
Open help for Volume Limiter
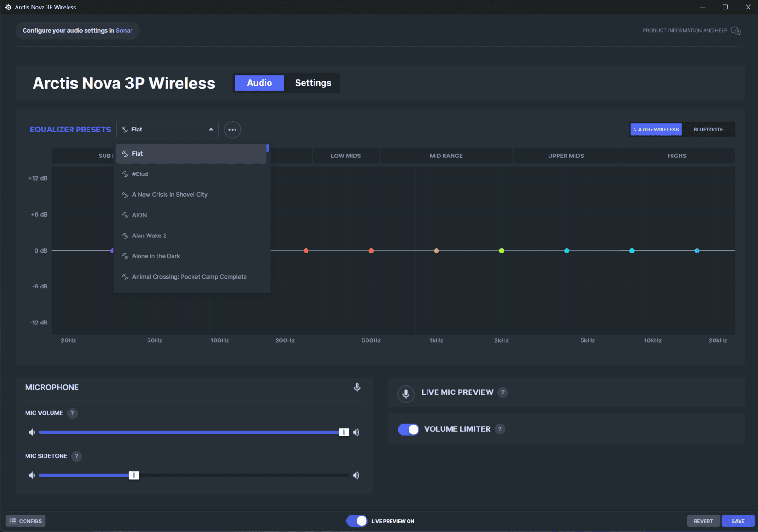(500, 429)
